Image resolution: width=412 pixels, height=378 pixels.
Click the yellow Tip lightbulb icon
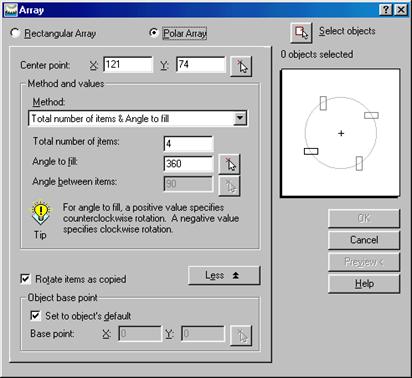coord(41,213)
